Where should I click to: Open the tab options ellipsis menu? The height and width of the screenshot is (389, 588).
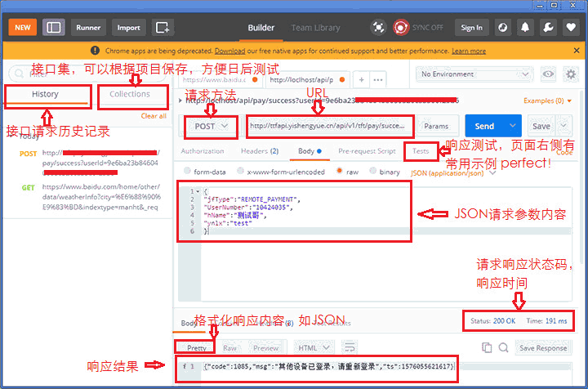coord(378,79)
